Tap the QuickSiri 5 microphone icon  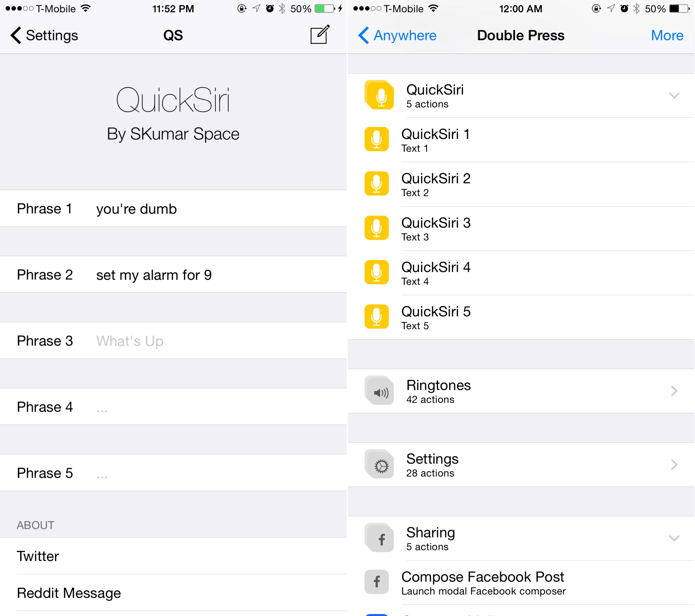(x=376, y=316)
